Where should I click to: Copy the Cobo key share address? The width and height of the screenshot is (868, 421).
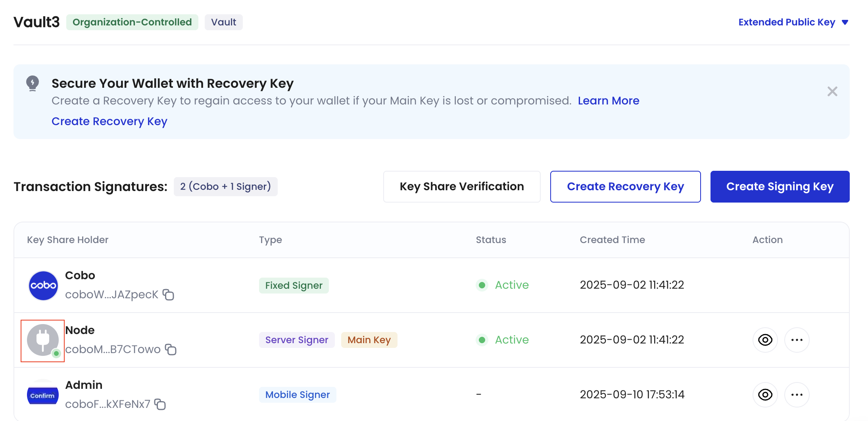tap(168, 295)
